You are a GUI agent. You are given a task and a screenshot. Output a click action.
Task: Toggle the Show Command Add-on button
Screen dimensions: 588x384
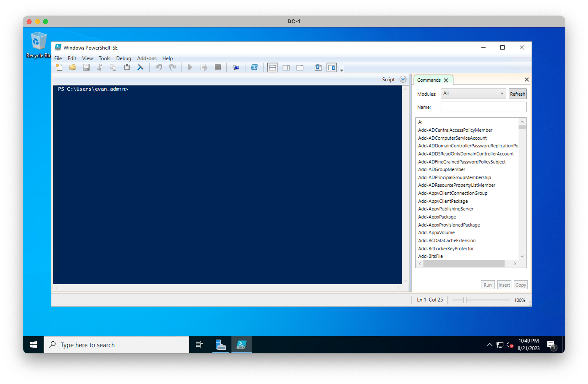(332, 68)
